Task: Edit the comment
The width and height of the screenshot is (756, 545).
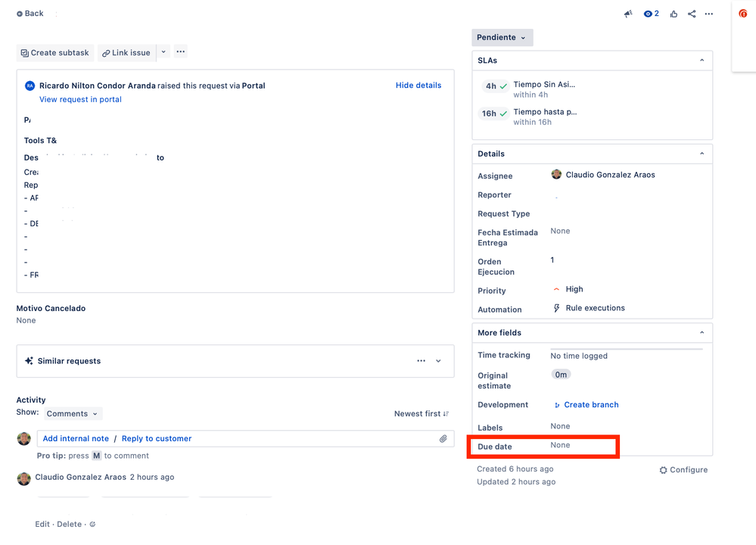Action: (x=42, y=525)
